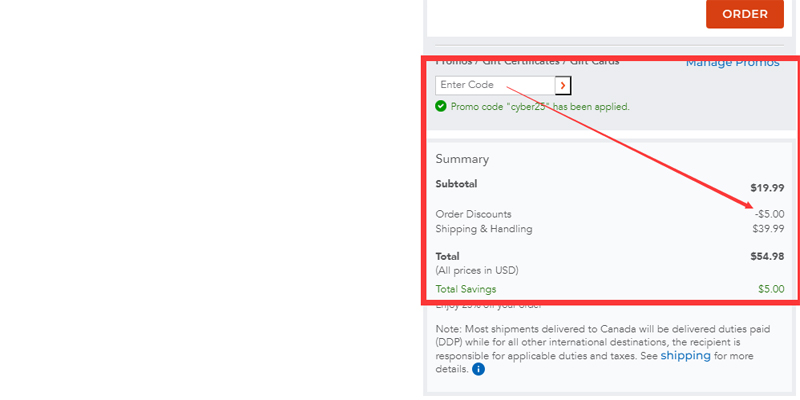Click the $19.99 subtotal amount
Image resolution: width=800 pixels, height=400 pixels.
pos(767,188)
